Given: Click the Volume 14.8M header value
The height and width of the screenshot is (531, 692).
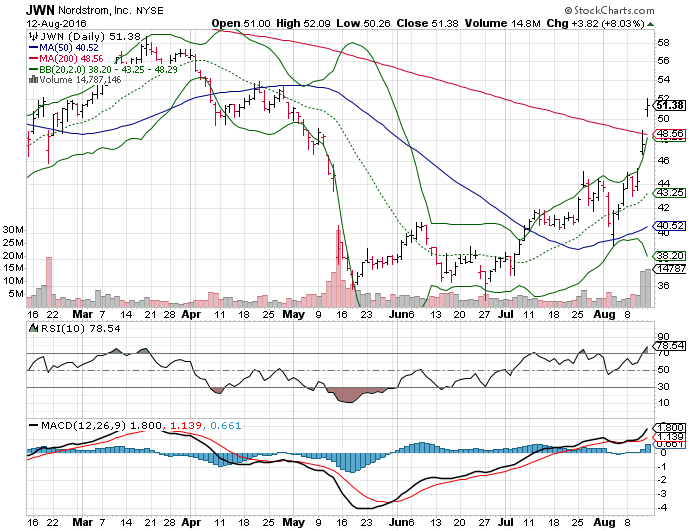Looking at the screenshot, I should [x=502, y=23].
